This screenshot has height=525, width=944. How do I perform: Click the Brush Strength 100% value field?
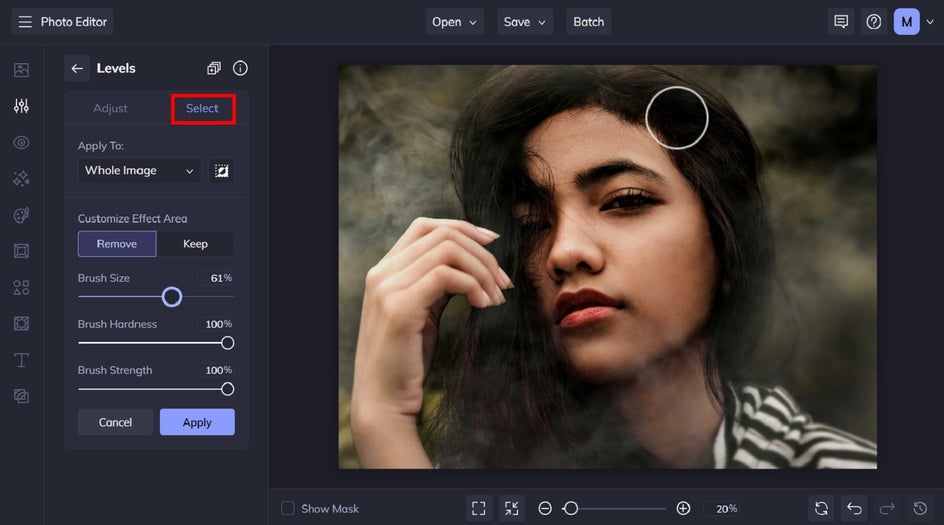(216, 370)
